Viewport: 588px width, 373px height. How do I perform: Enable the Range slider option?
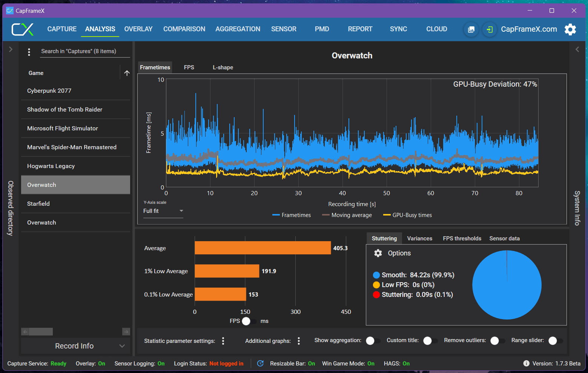pos(553,340)
